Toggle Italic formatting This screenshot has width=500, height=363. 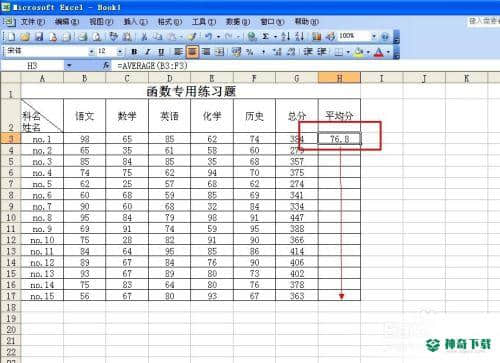(148, 52)
